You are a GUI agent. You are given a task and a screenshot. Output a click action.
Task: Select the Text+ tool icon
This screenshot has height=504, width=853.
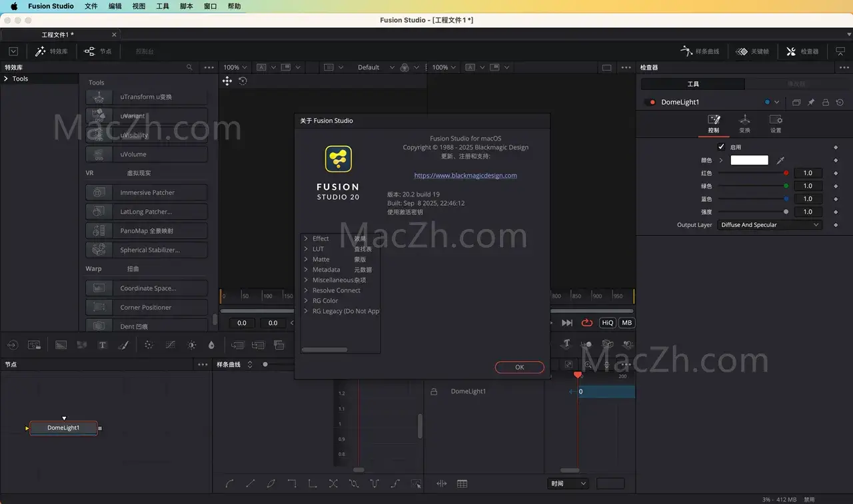point(103,345)
